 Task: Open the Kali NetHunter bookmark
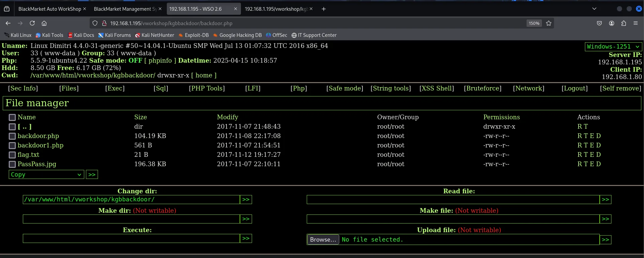click(155, 35)
